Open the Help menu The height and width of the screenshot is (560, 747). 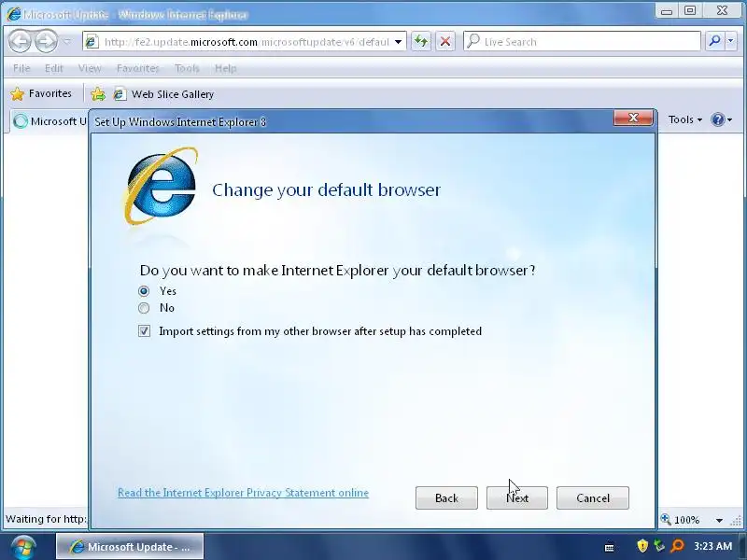pos(225,68)
